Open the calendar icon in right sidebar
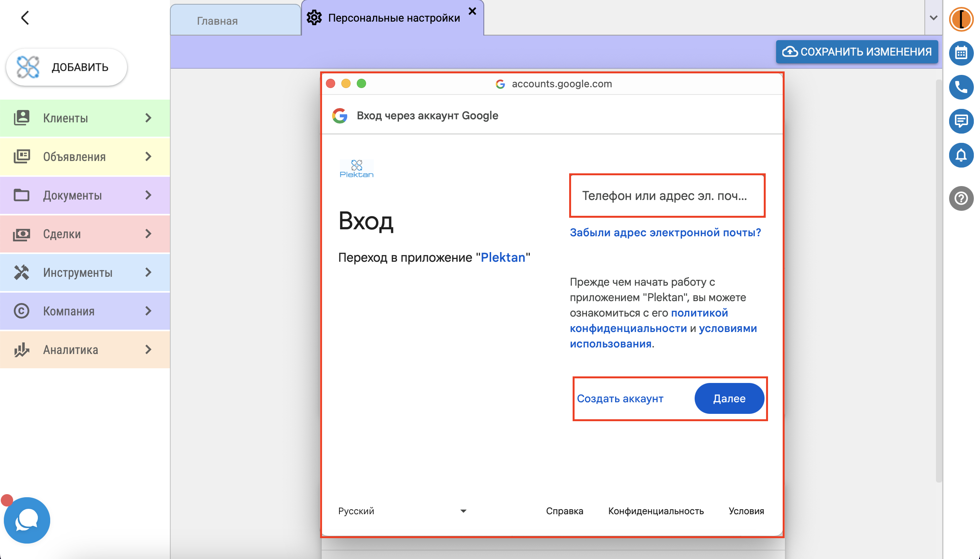This screenshot has width=980, height=559. 961,53
